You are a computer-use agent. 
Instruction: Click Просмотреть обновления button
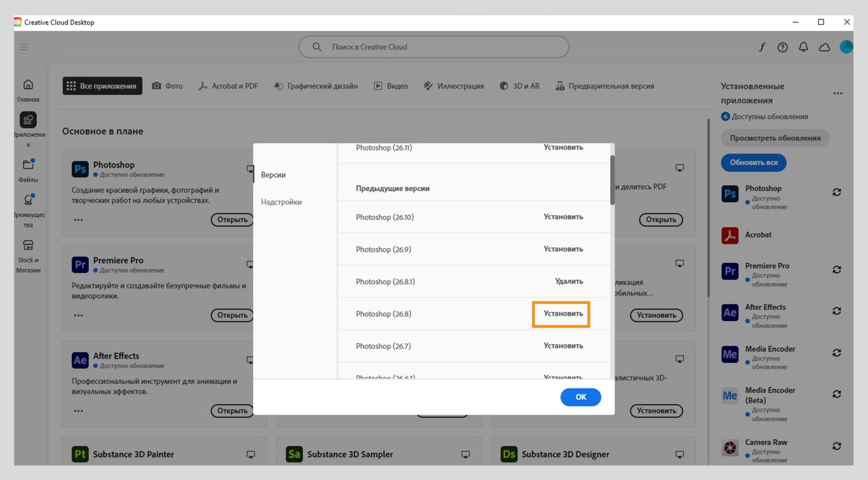[775, 138]
